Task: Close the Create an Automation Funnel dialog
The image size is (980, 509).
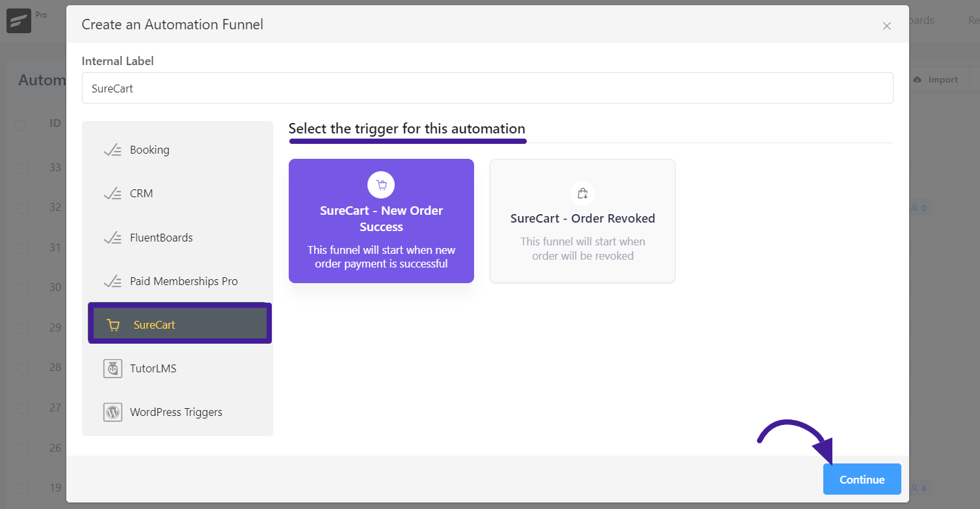Action: coord(886,26)
